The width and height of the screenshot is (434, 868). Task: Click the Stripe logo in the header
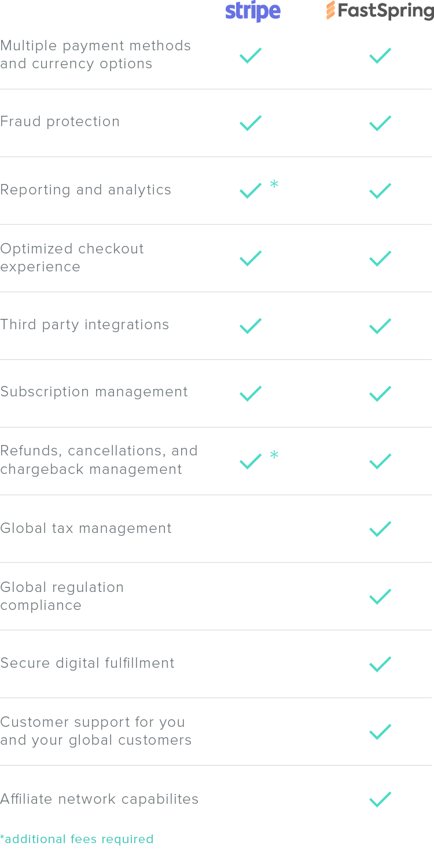click(253, 12)
